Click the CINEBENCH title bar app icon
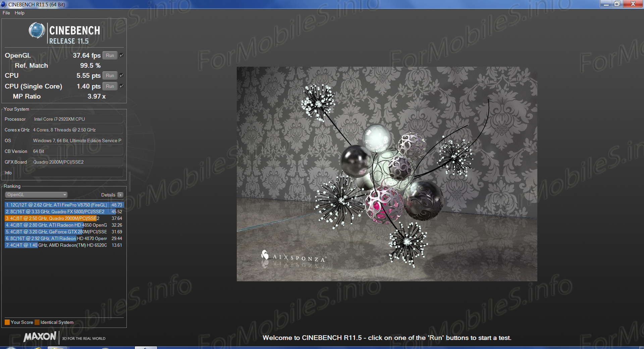The image size is (644, 349). [x=4, y=4]
